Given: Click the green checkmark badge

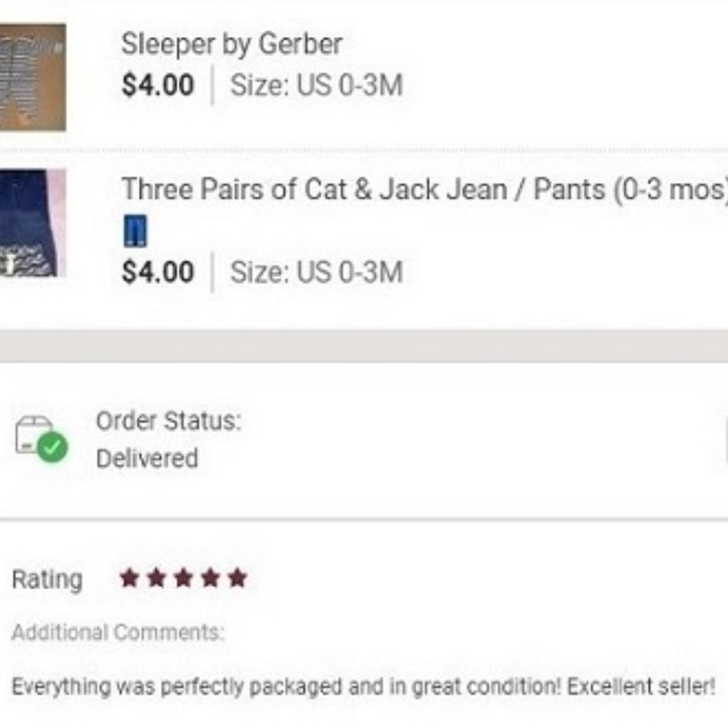Looking at the screenshot, I should (52, 447).
